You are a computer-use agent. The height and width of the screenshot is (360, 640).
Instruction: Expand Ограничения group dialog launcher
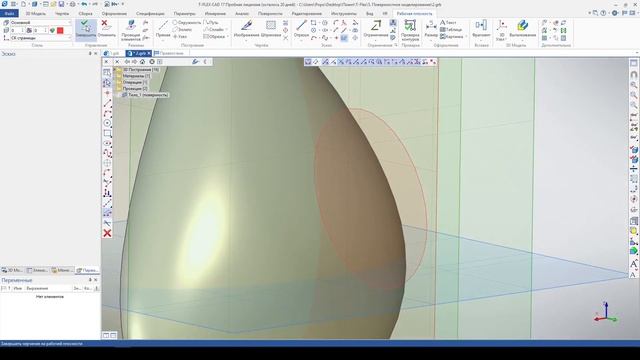pos(396,45)
